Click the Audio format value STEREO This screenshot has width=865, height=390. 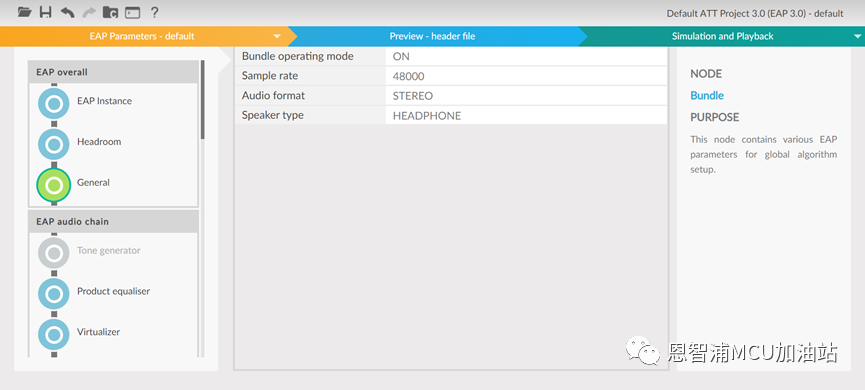point(526,96)
